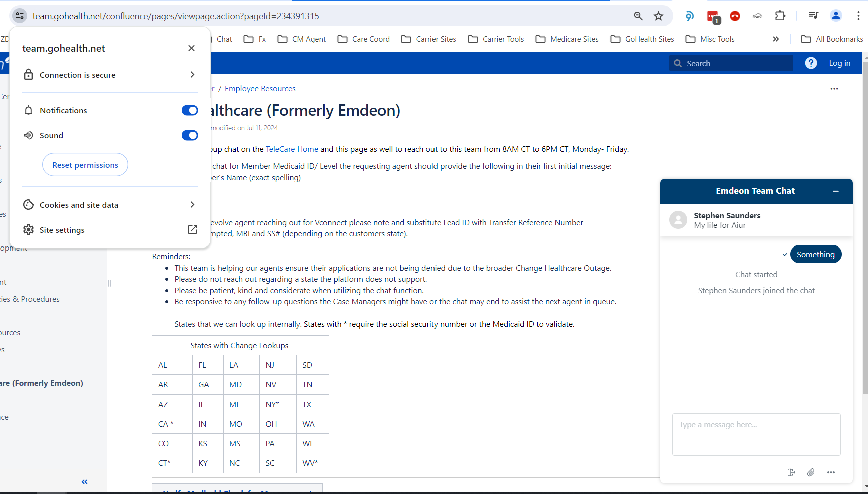This screenshot has width=868, height=494.
Task: Toggle the Notifications permission switch
Action: (x=190, y=110)
